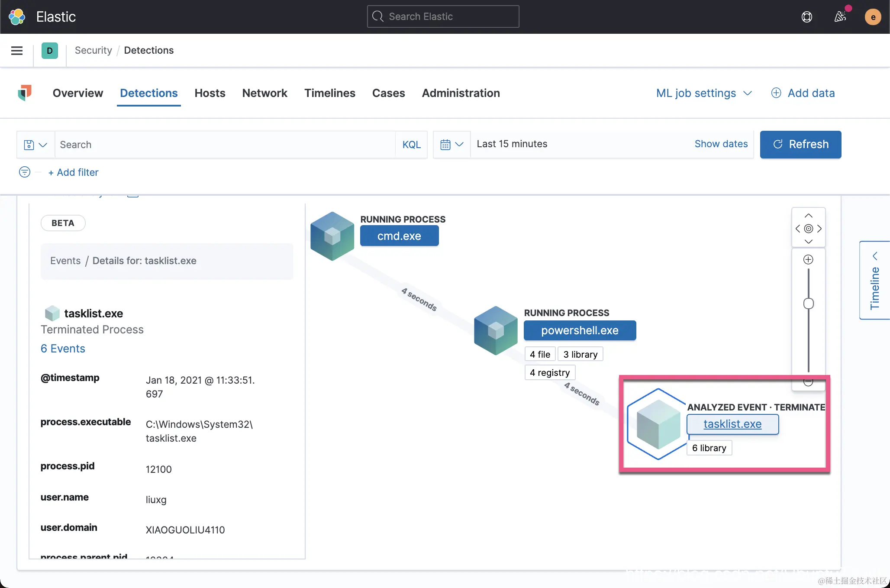Click the filter options circle icon
This screenshot has height=588, width=890.
click(x=25, y=172)
